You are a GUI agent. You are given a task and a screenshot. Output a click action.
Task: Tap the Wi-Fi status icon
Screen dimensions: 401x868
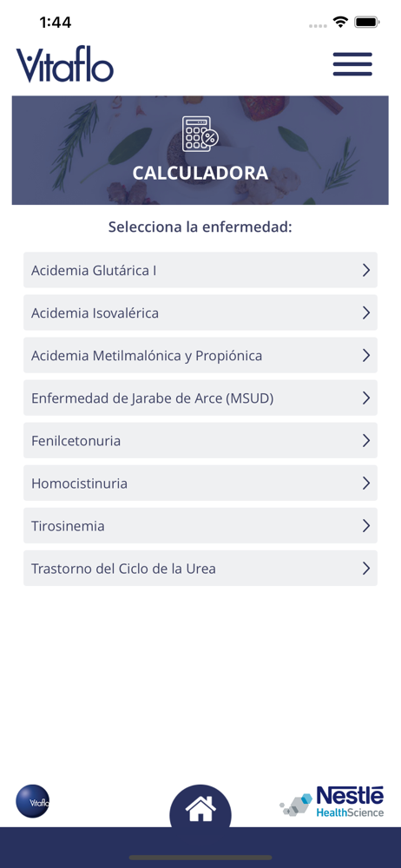(x=340, y=23)
